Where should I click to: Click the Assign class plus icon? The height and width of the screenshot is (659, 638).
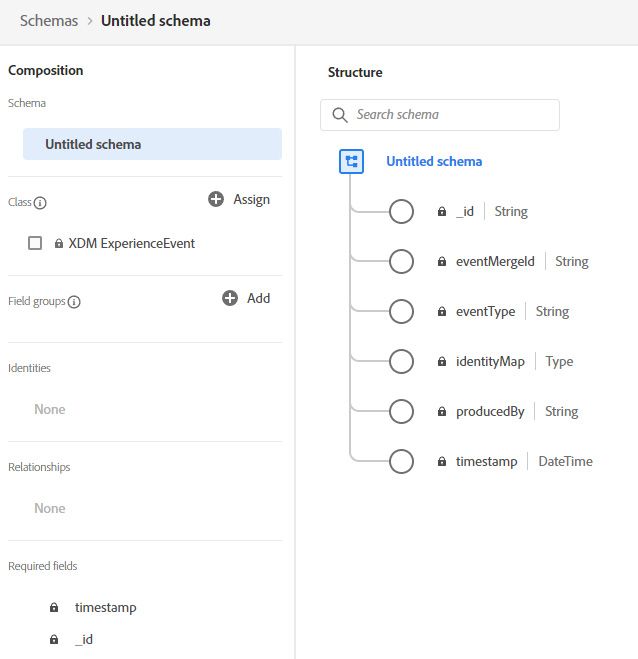pyautogui.click(x=216, y=199)
